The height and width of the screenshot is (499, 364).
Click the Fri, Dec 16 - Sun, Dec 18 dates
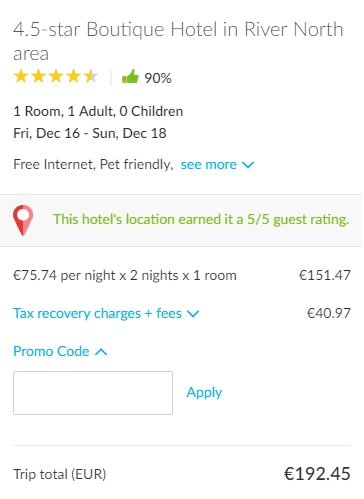(90, 133)
